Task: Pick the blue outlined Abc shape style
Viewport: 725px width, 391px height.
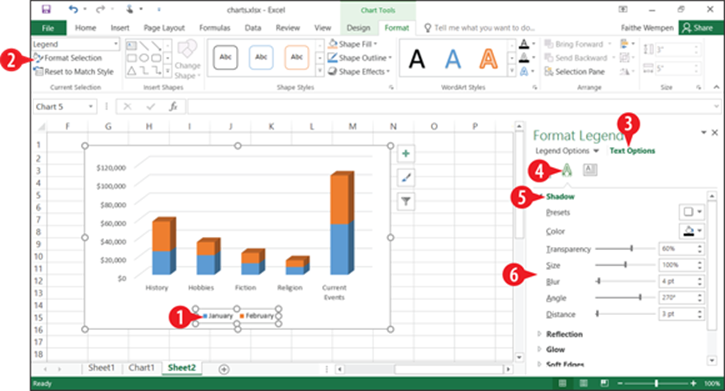Action: click(261, 57)
